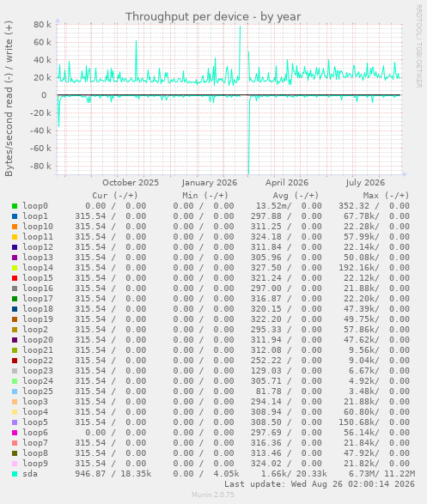Click the loop11 yellow color swatch
Screen dimensions: 427x504
click(x=15, y=237)
